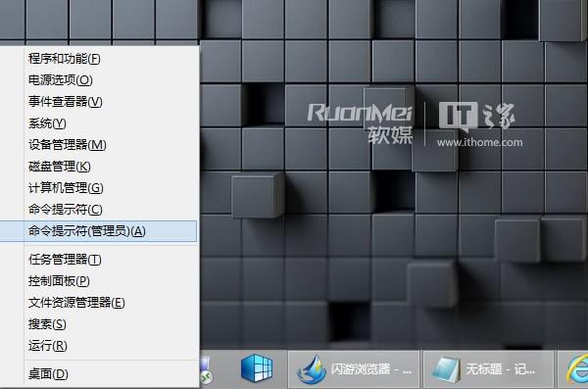This screenshot has width=588, height=389.
Task: Select 电源选项(O) menu entry
Action: click(99, 80)
